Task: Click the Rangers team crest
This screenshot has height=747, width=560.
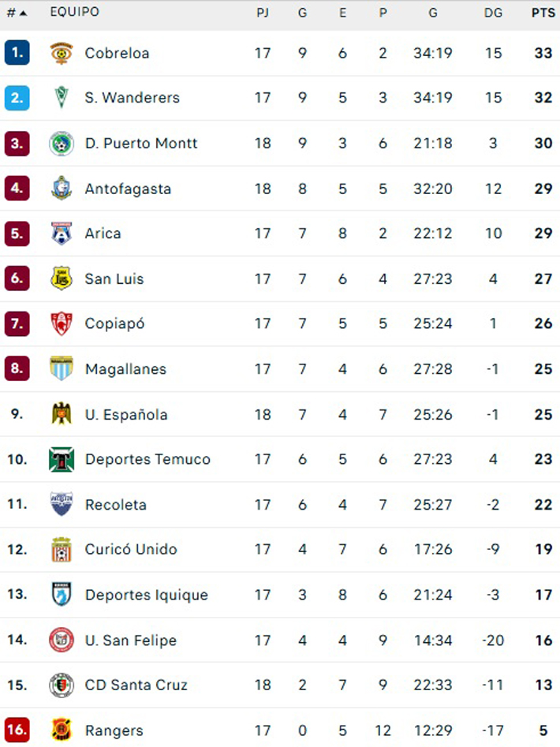Action: [x=62, y=730]
